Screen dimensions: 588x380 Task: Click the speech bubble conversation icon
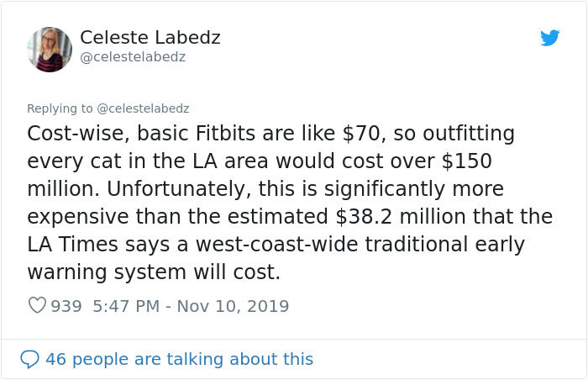(29, 359)
